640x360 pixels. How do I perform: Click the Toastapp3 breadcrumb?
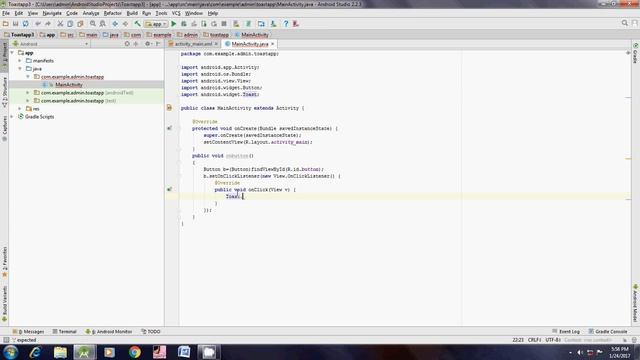point(19,35)
